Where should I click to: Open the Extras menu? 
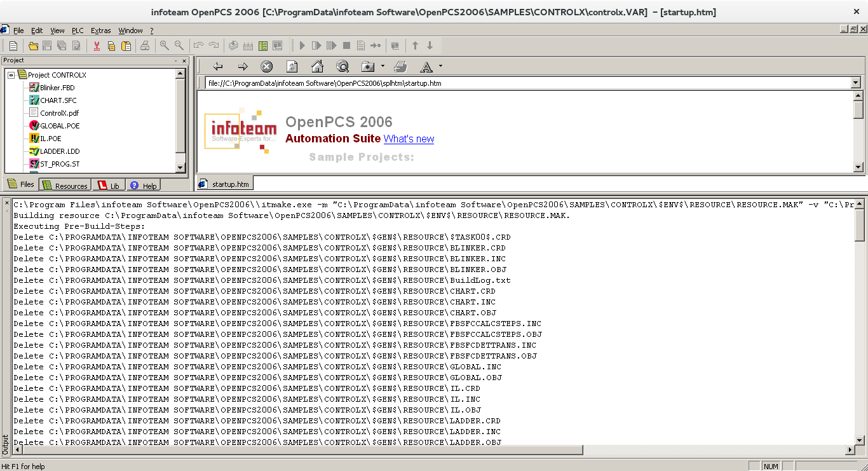[100, 31]
